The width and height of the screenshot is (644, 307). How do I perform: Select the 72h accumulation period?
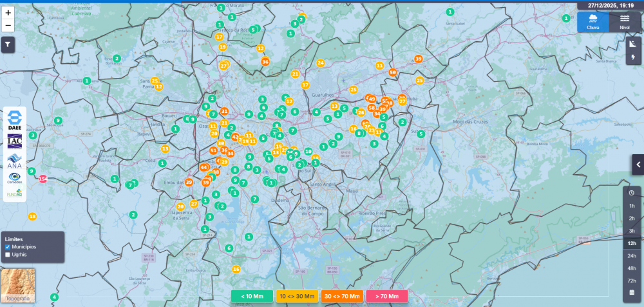[x=632, y=281]
